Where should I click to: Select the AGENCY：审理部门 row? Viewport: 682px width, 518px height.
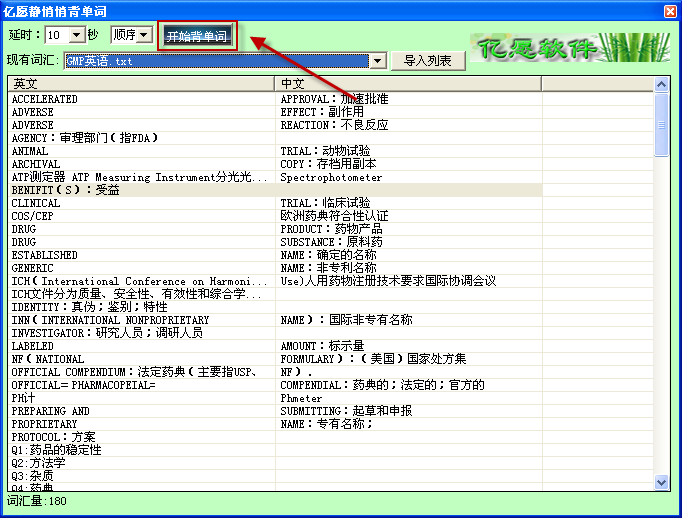tap(276, 138)
